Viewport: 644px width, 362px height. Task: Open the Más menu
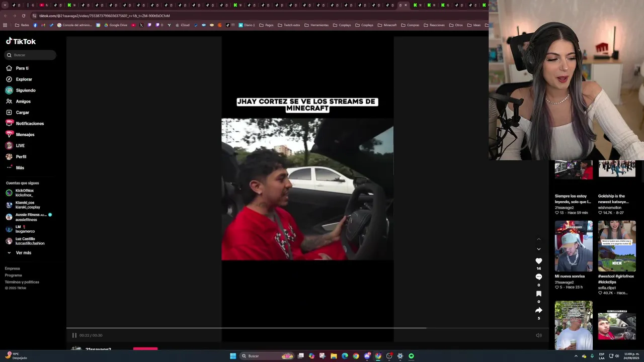tap(15, 167)
